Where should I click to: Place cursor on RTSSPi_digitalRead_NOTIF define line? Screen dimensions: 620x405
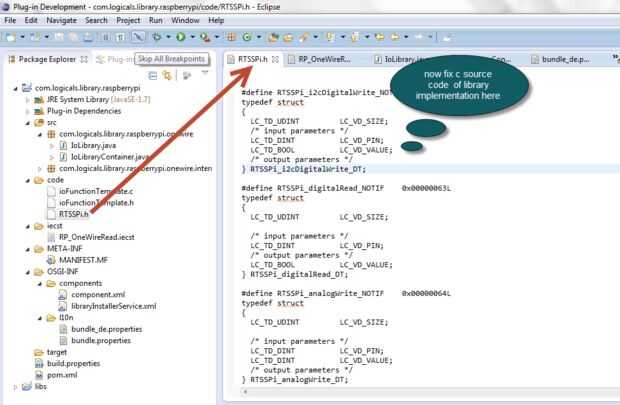(x=346, y=188)
